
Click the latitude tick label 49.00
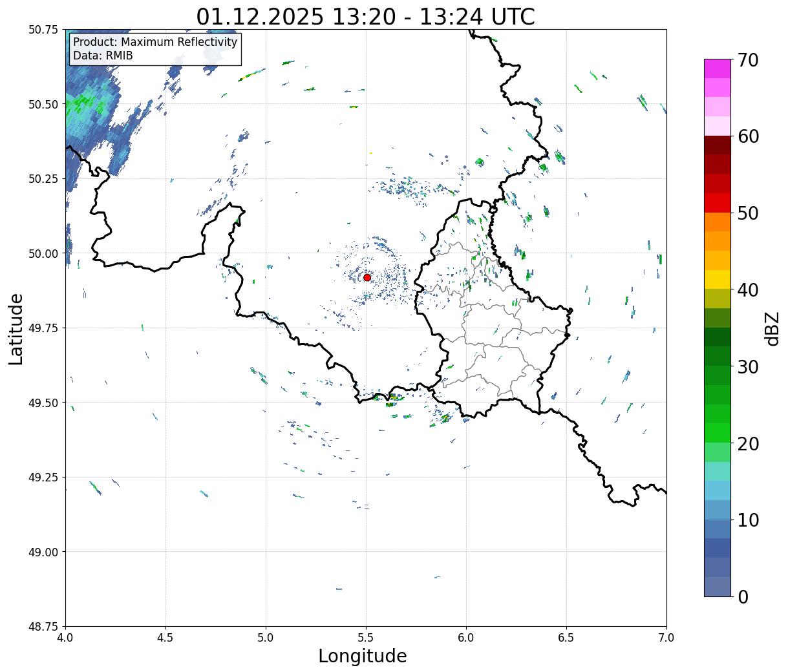[43, 552]
